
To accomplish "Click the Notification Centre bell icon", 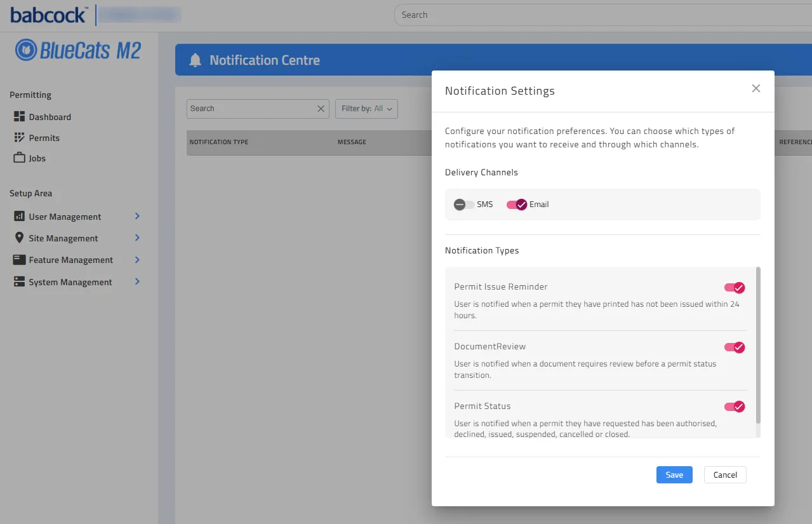I will [x=196, y=60].
